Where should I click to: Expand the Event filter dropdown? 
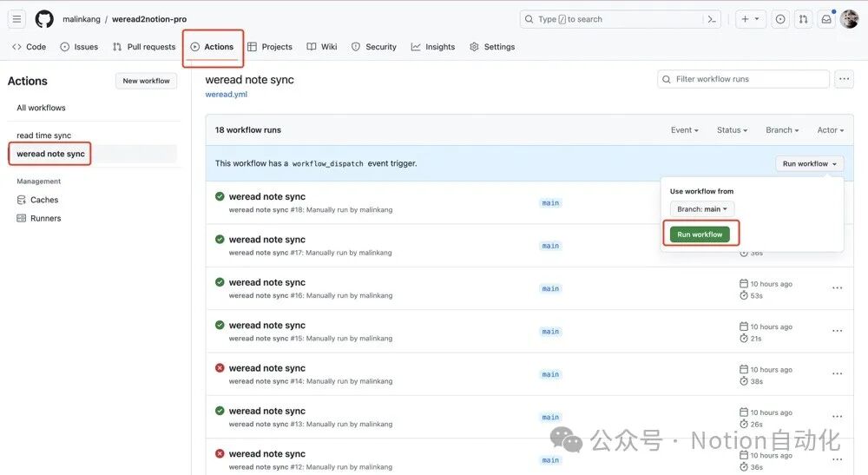coord(684,129)
